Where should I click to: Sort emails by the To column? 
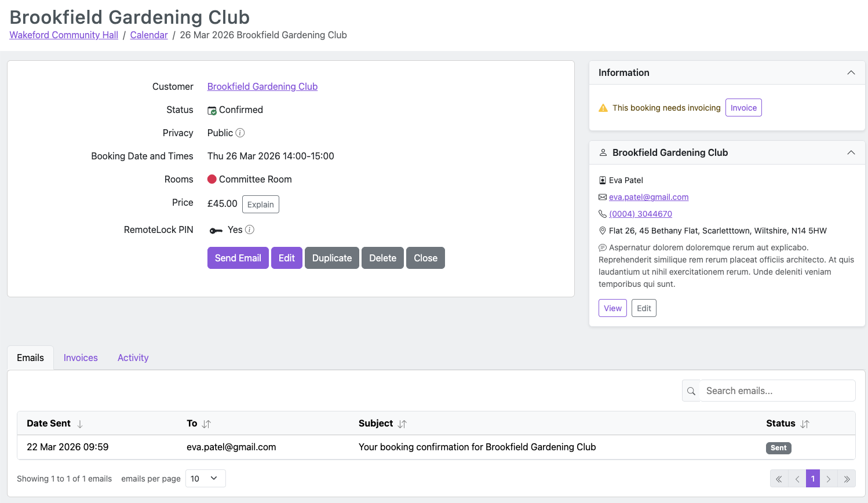(x=206, y=424)
